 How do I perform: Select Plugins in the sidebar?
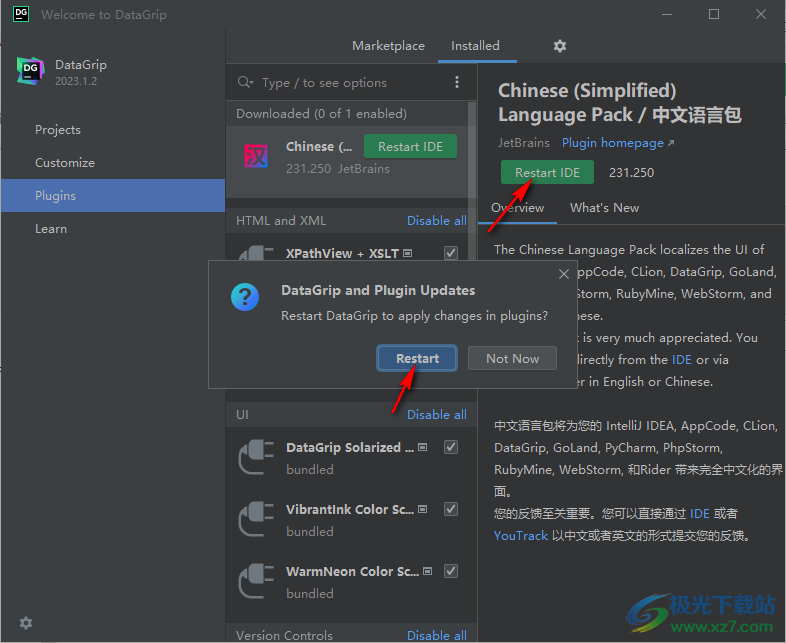tap(113, 195)
